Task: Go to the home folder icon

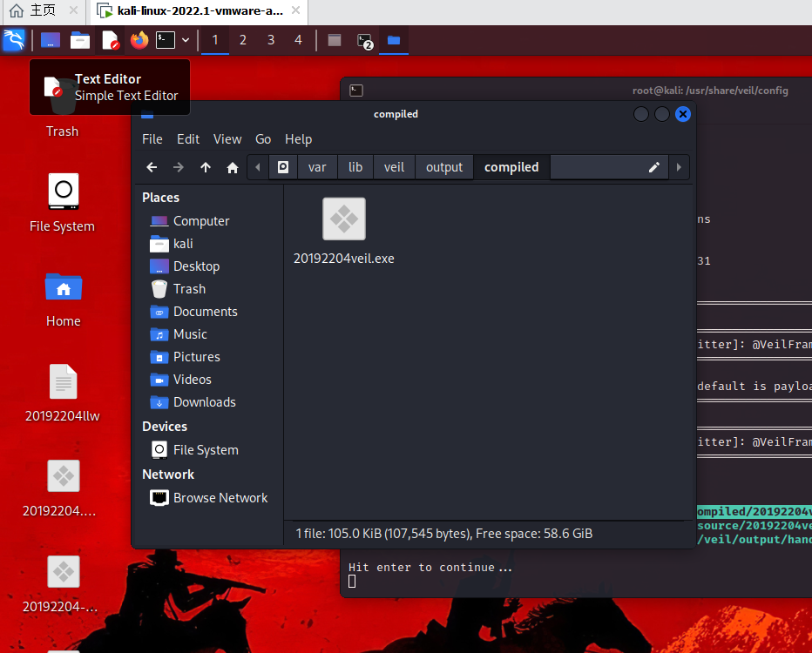Action: coord(233,167)
